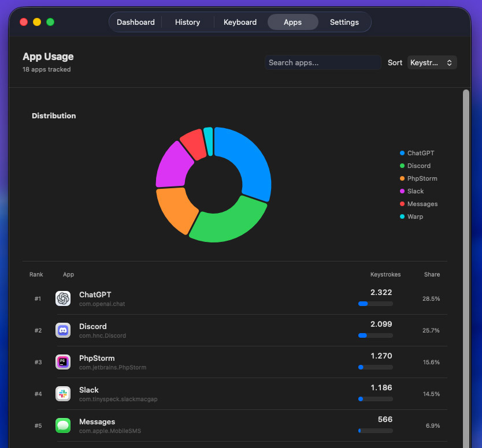Screen dimensions: 482x448
Task: Click the Distribution section heading
Action: pyautogui.click(x=54, y=116)
